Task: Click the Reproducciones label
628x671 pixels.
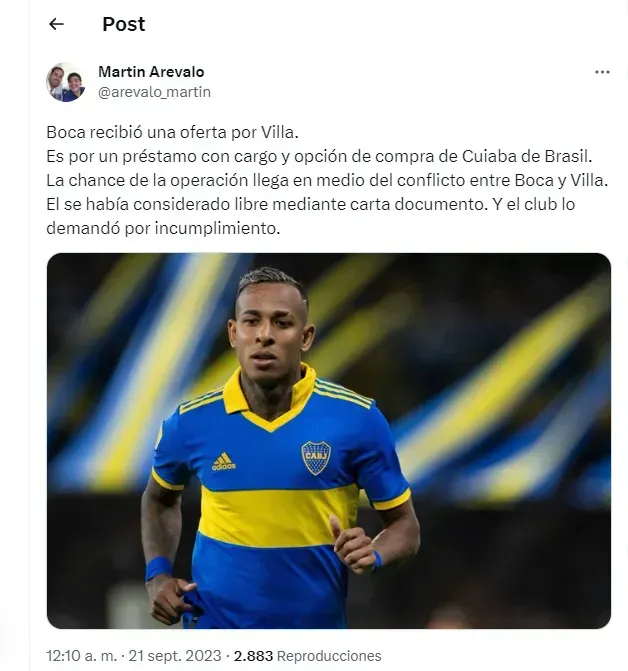Action: (329, 656)
